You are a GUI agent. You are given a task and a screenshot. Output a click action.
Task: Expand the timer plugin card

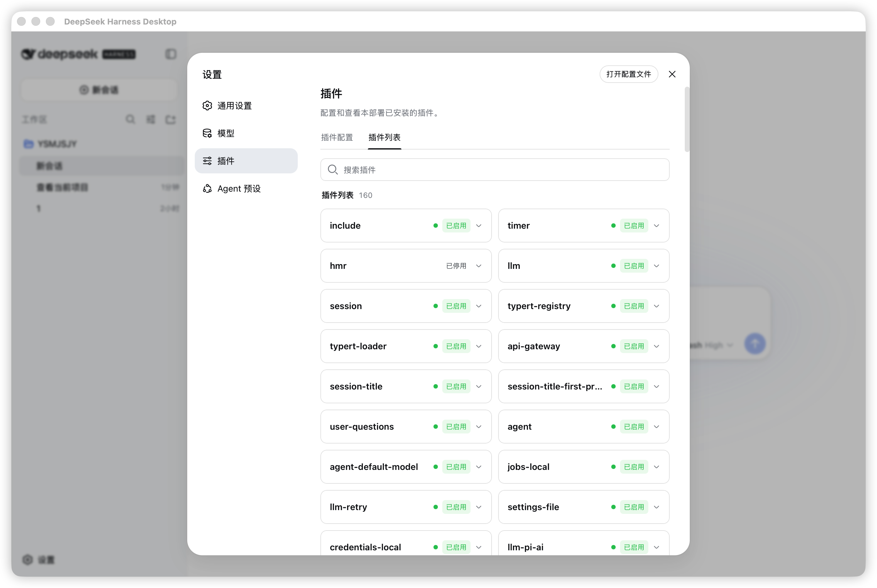[x=656, y=226]
